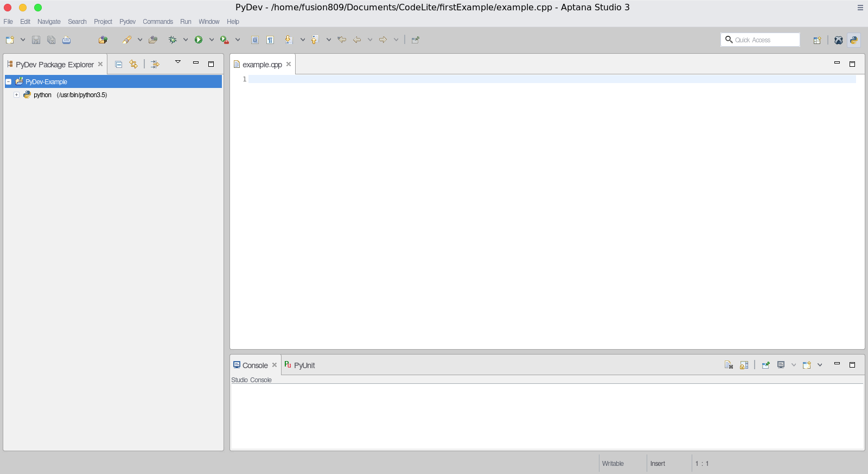Viewport: 868px width, 474px height.
Task: Open the Window menu
Action: click(x=209, y=22)
